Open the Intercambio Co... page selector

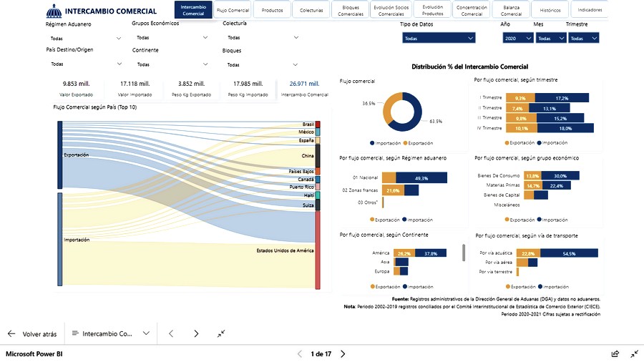[111, 333]
